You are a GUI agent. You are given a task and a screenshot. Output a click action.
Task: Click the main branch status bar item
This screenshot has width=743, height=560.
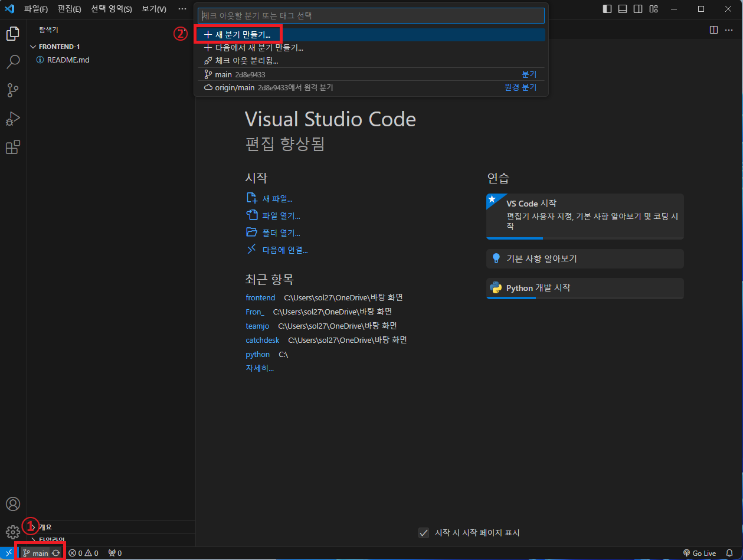click(x=36, y=554)
